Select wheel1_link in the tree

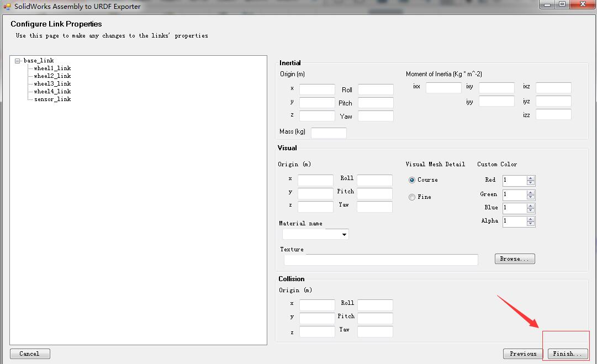point(52,68)
